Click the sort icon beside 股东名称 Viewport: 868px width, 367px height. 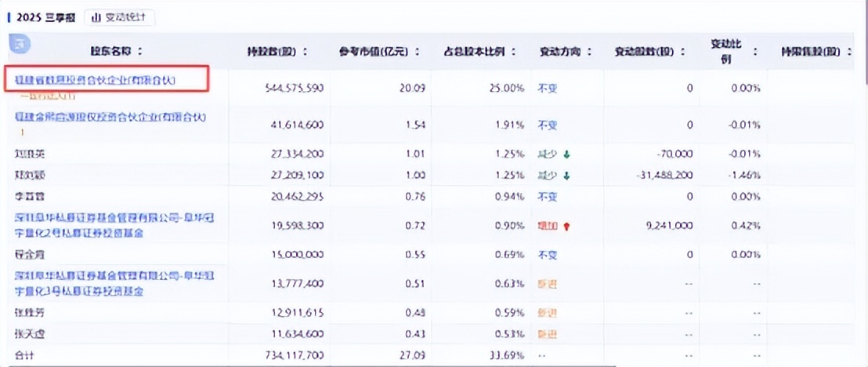pyautogui.click(x=140, y=52)
